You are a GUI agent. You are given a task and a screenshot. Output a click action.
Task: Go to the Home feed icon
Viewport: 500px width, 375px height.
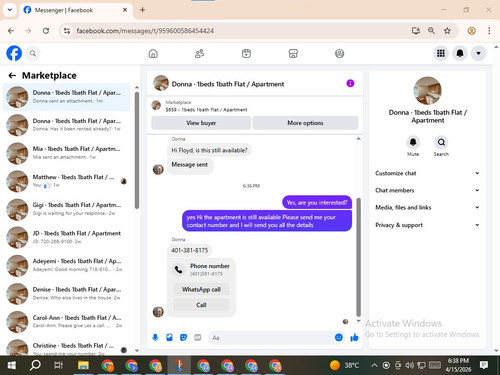pyautogui.click(x=153, y=53)
